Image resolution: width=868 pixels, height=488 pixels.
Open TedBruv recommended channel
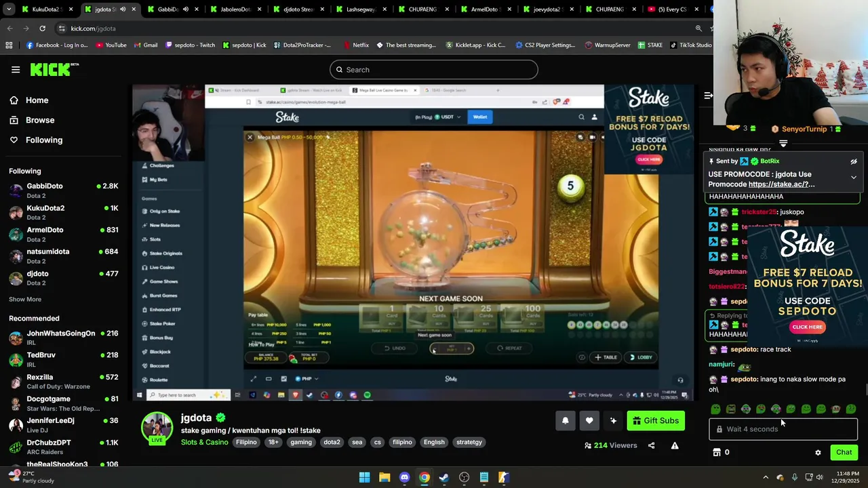pos(64,359)
